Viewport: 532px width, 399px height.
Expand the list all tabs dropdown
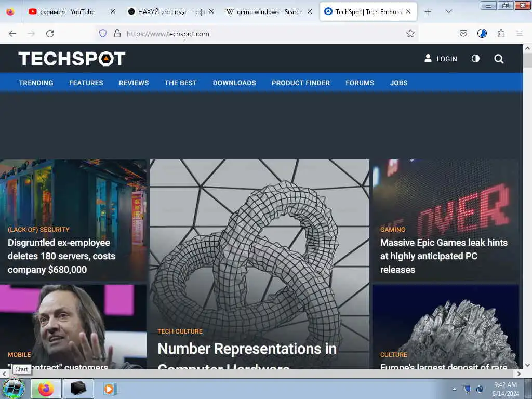[x=448, y=12]
